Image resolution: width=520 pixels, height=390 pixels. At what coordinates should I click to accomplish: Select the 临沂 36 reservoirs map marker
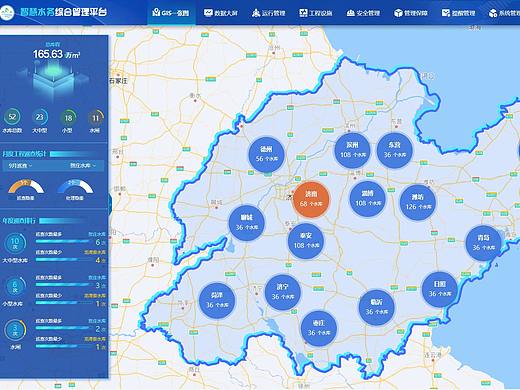tap(377, 308)
